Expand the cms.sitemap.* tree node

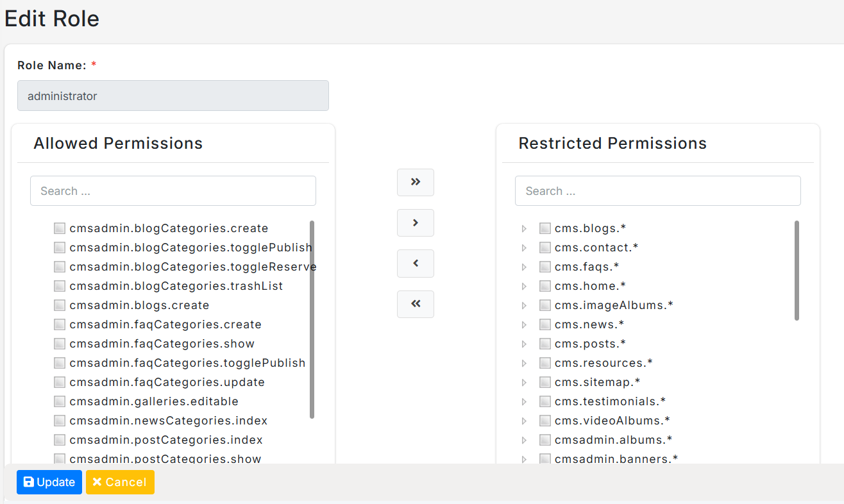(524, 382)
